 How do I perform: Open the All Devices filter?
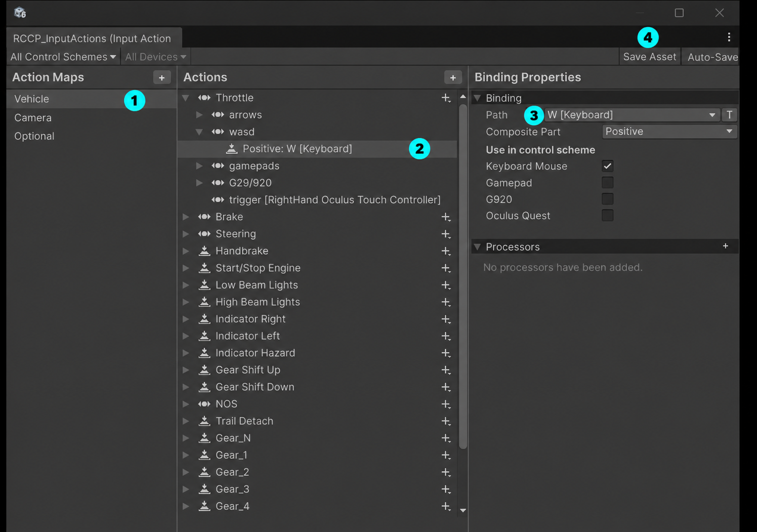pyautogui.click(x=155, y=57)
